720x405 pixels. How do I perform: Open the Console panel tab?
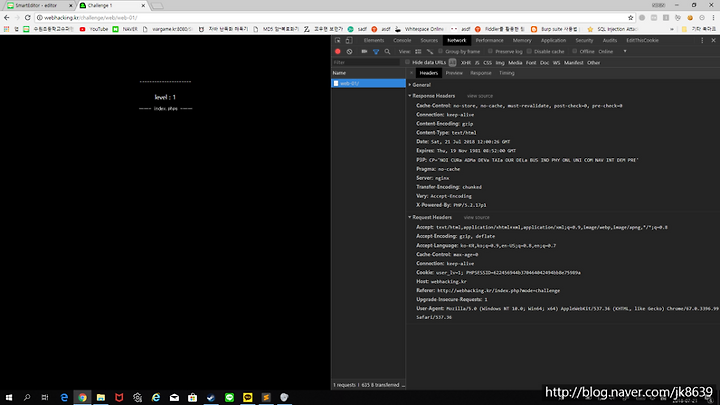click(402, 40)
